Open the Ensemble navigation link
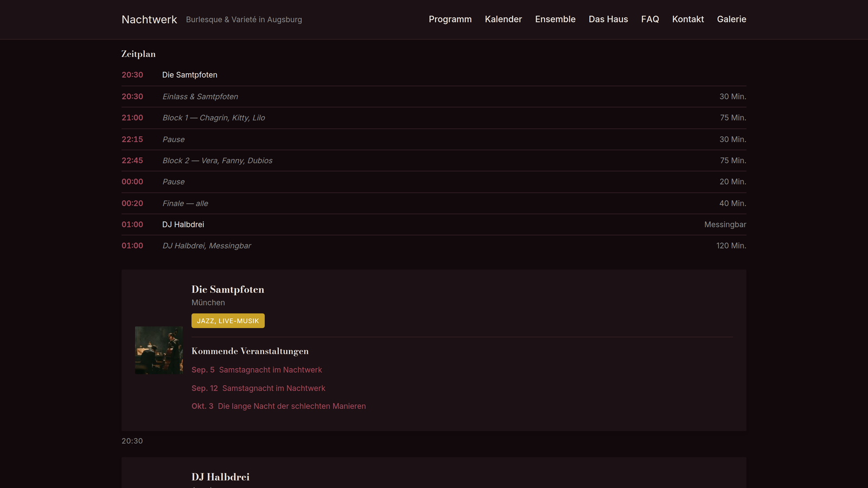Viewport: 868px width, 488px height. coord(555,20)
